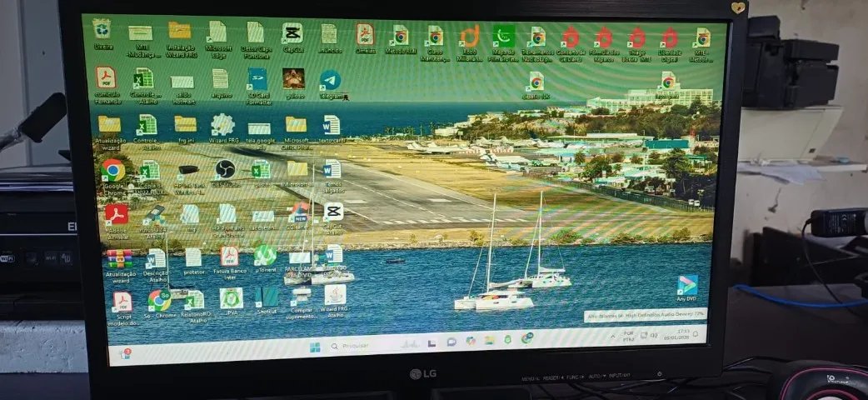Click the Windows Start button on taskbar
The image size is (868, 400).
click(x=315, y=346)
